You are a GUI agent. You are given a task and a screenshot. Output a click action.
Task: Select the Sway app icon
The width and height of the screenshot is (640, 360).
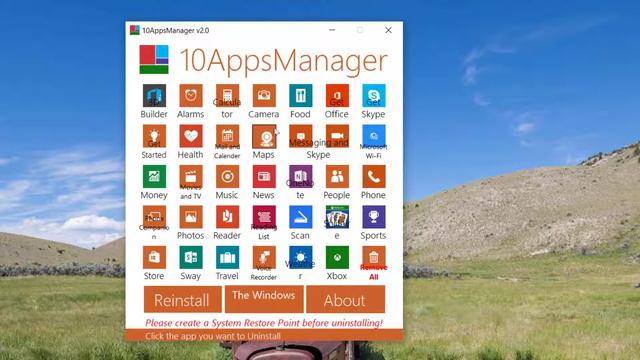(191, 257)
